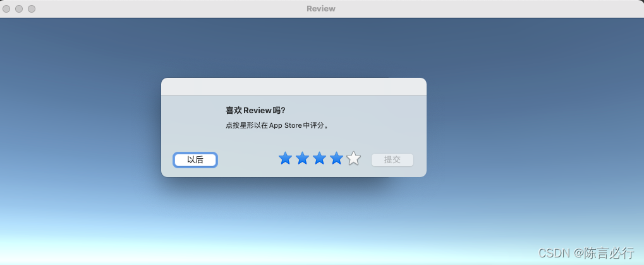
Task: Select the 喜欢 Review 吗? heading text
Action: click(255, 111)
